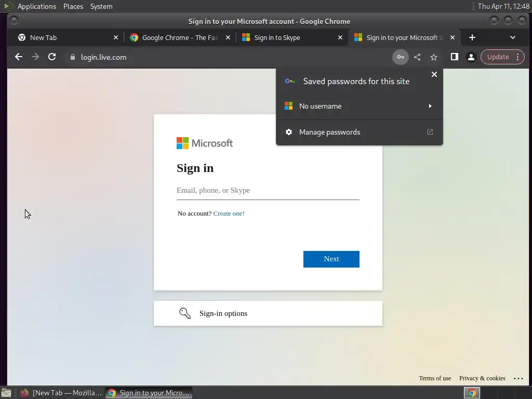
Task: Click the show desktop taskbar icon
Action: pos(6,393)
